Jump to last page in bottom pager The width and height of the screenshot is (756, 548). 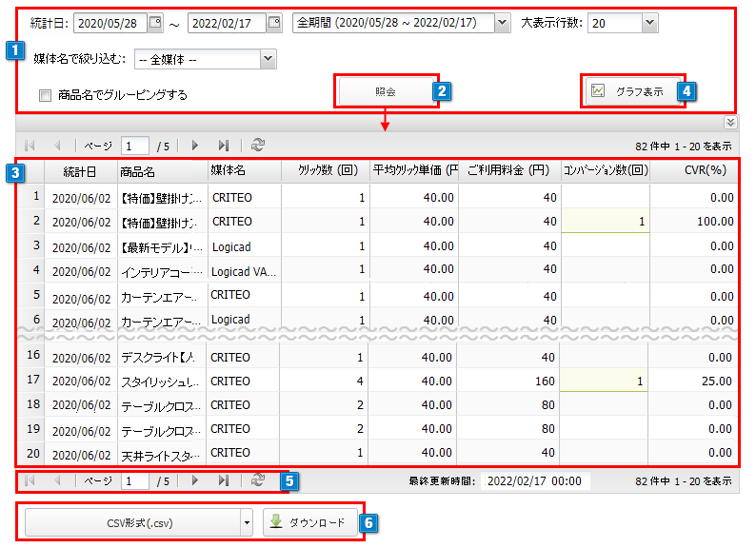224,481
